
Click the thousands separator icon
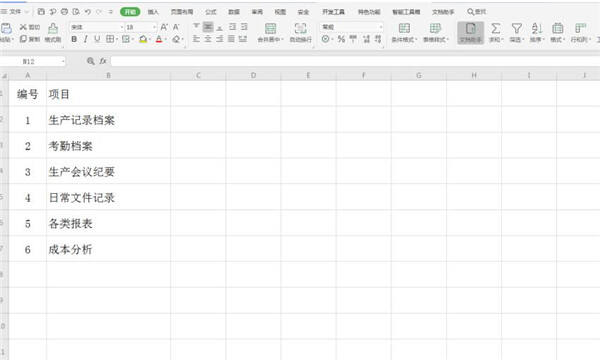coord(353,39)
